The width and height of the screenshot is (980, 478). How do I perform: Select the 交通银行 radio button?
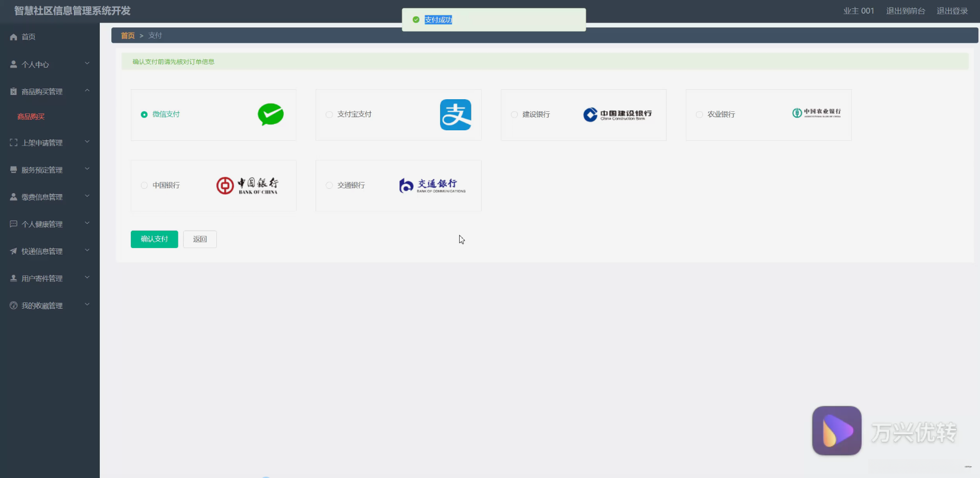[x=329, y=185]
